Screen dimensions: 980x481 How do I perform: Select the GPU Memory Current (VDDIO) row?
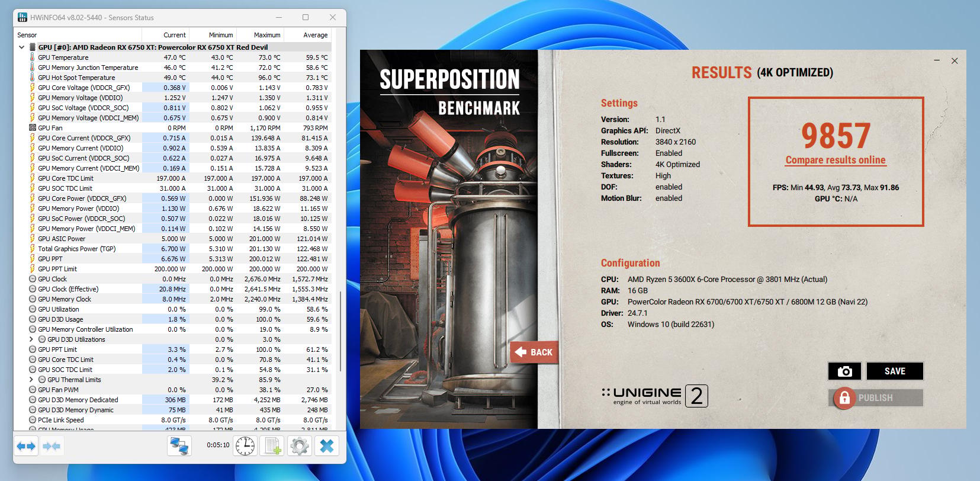pos(173,148)
